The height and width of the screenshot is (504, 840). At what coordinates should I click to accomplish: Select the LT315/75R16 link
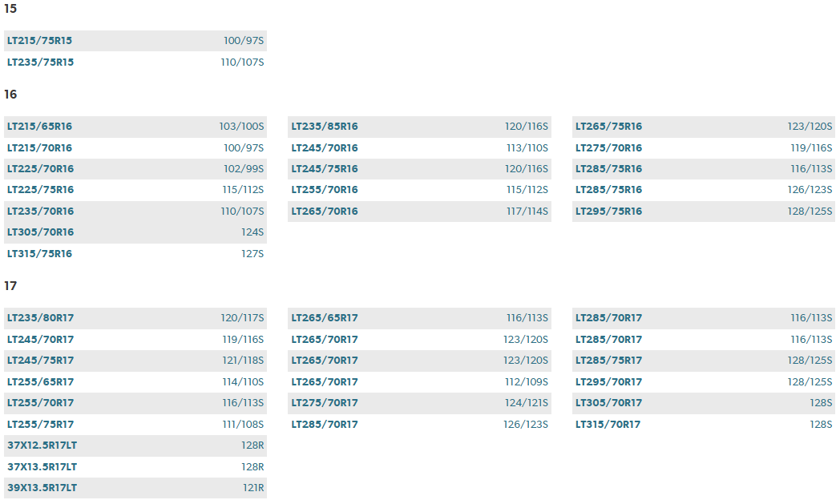pyautogui.click(x=39, y=254)
